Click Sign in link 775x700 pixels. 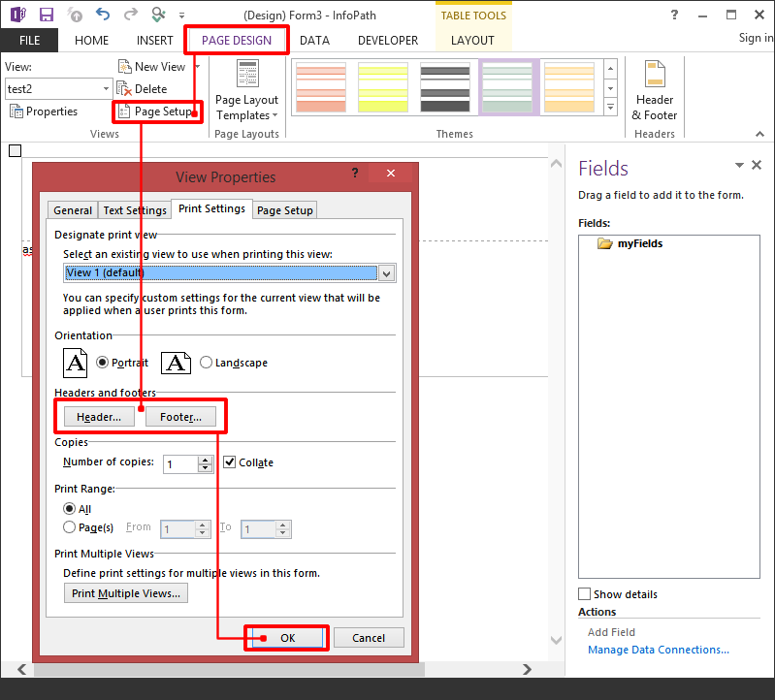tap(756, 38)
